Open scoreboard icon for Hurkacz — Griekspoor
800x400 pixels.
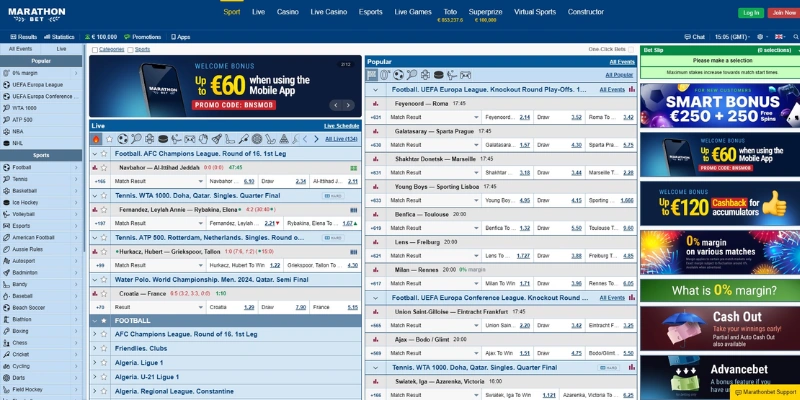pos(354,252)
